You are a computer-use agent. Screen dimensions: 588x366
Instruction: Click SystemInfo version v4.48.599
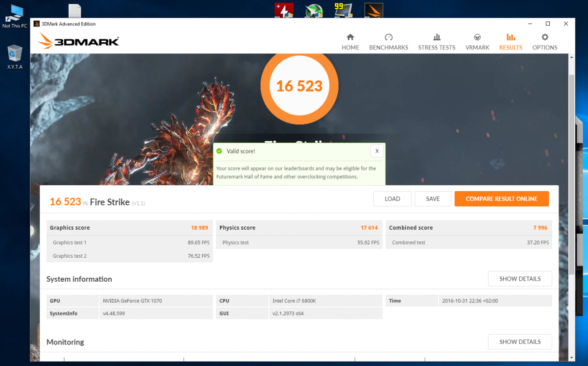pyautogui.click(x=114, y=314)
